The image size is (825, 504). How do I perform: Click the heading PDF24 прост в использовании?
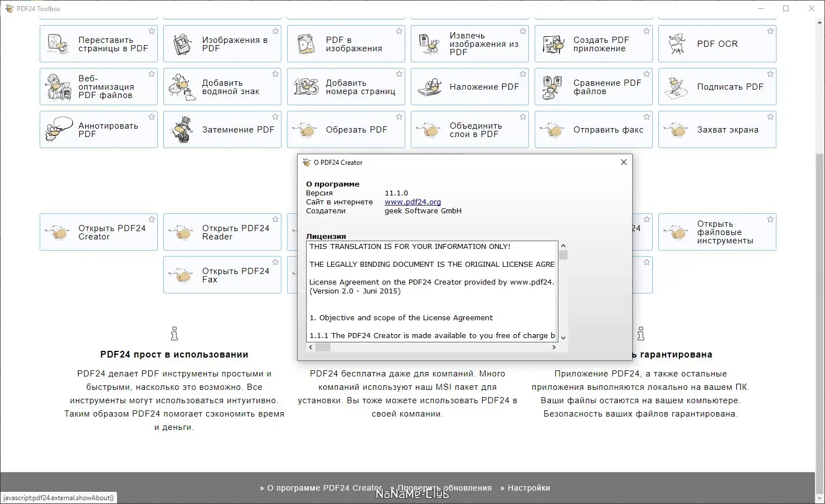pyautogui.click(x=174, y=354)
